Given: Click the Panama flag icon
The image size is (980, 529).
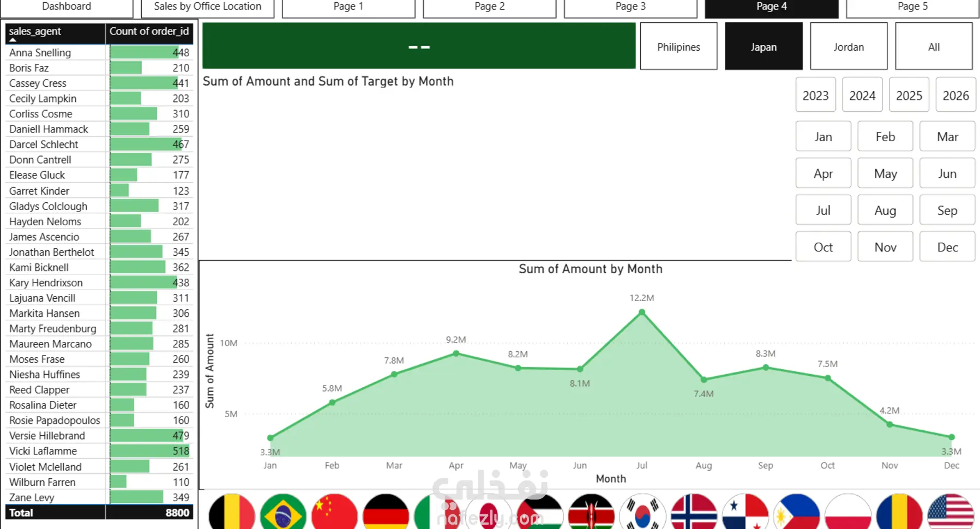Looking at the screenshot, I should coord(745,512).
